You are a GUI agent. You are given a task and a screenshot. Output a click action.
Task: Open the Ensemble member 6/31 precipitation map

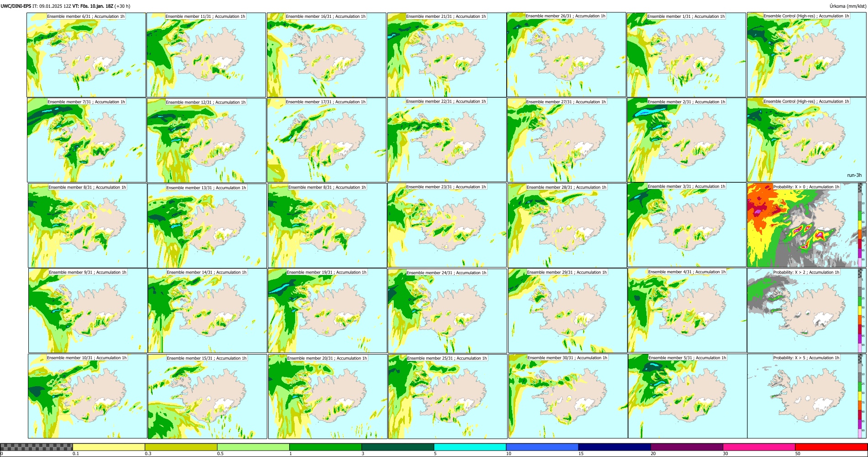(86, 55)
